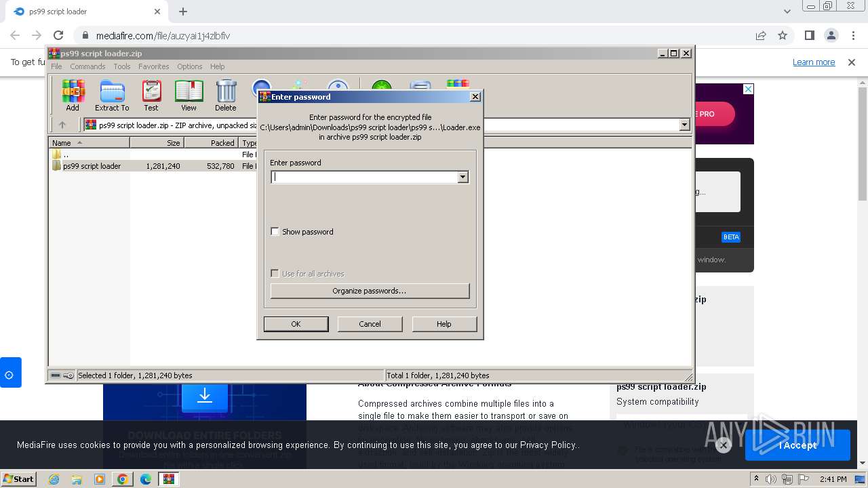868x488 pixels.
Task: Open Internet Explorer from the taskbar
Action: click(54, 479)
